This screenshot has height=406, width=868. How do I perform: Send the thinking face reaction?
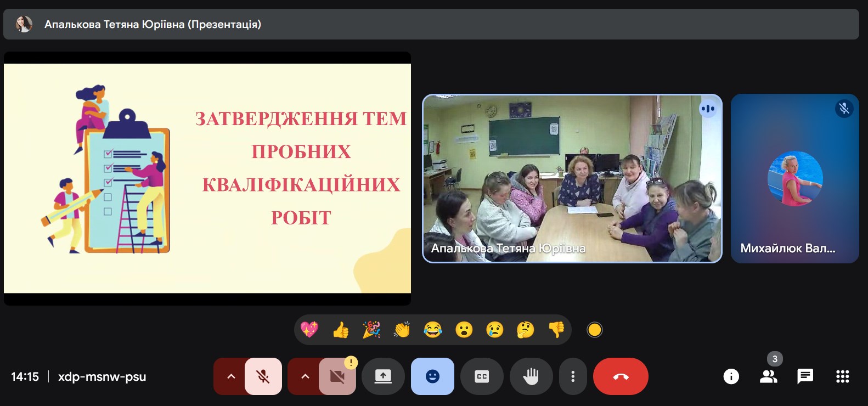click(x=525, y=330)
